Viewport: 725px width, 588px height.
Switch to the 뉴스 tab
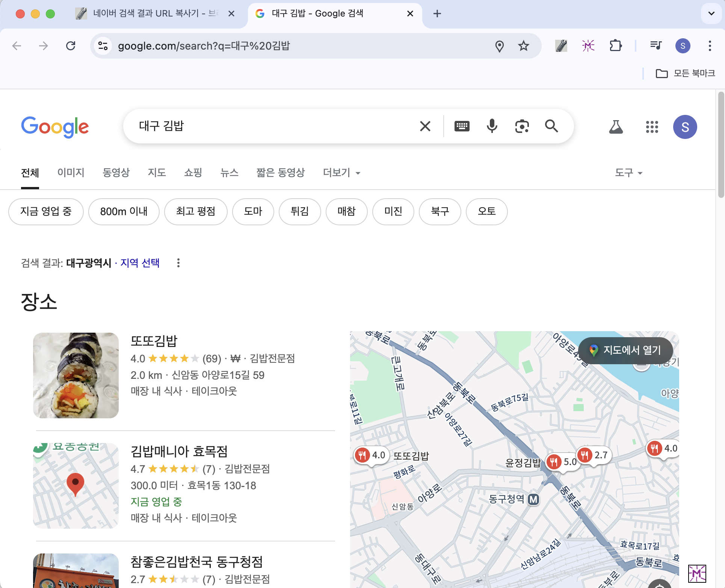(x=229, y=173)
